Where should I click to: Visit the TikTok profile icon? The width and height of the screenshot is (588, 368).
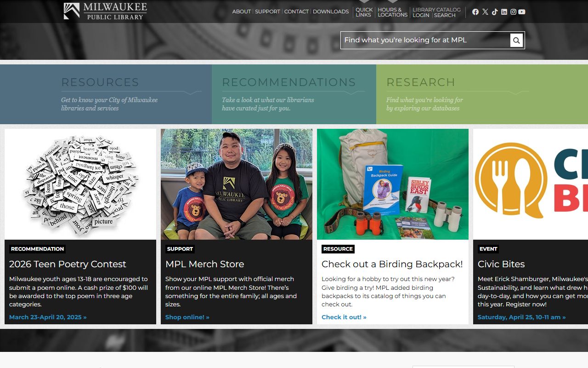(x=495, y=12)
